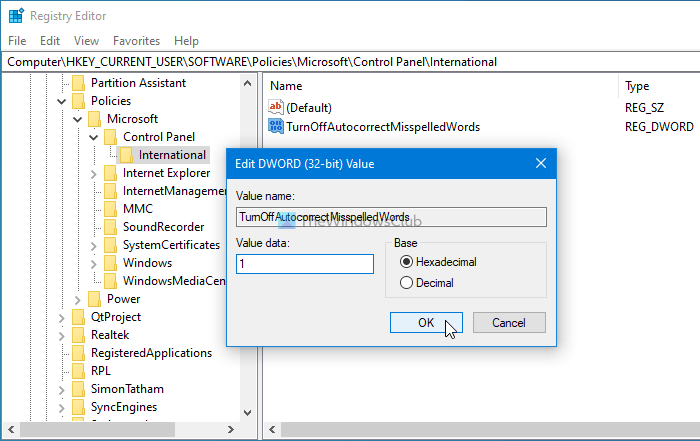Viewport: 700px width, 441px height.
Task: Select the Hexadecimal base option
Action: pos(406,262)
